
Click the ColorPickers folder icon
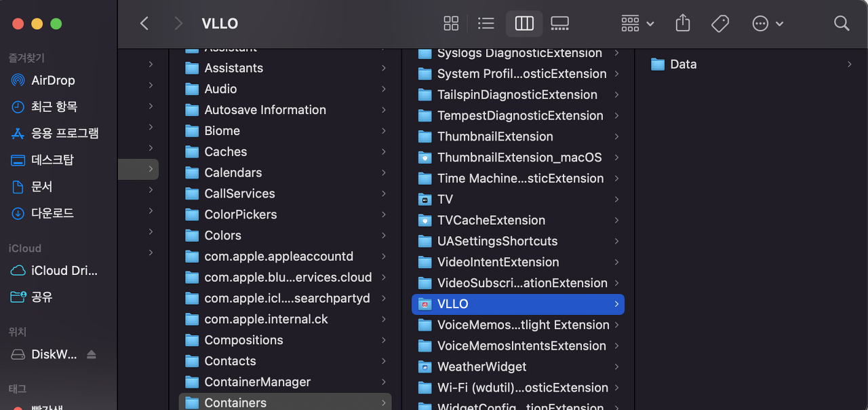(193, 215)
